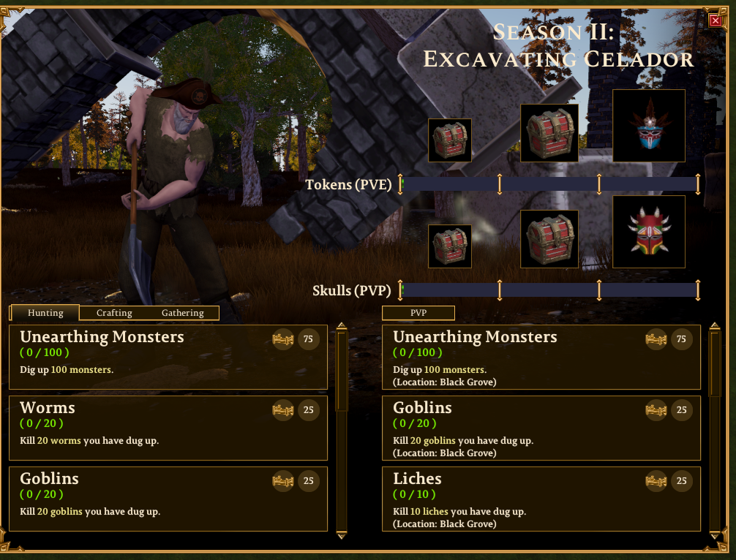Image resolution: width=736 pixels, height=560 pixels.
Task: Click the Tokens (PVE) progress bar
Action: [x=549, y=183]
